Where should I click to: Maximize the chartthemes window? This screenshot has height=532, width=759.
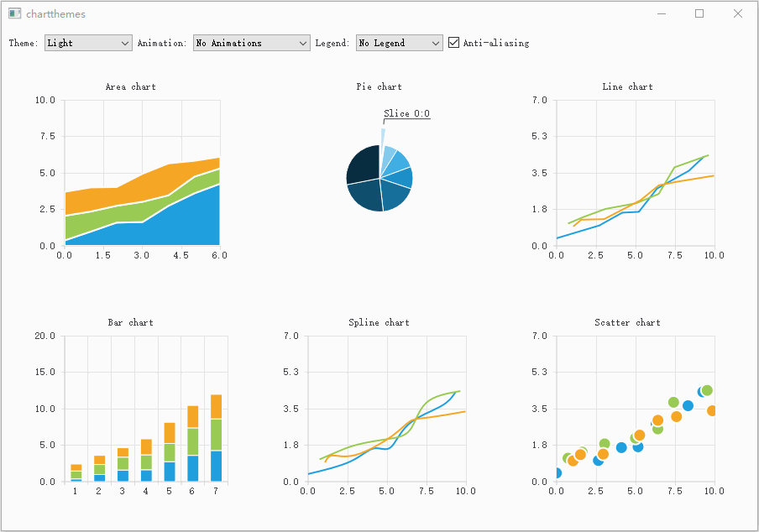[699, 13]
